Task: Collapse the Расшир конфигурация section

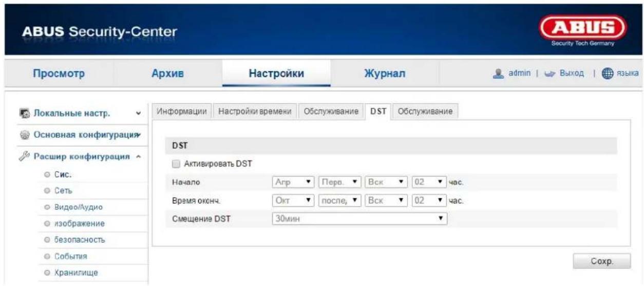Action: click(138, 157)
